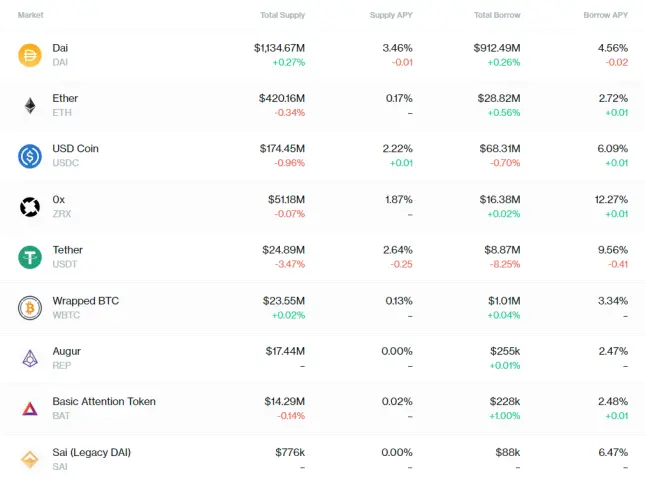Open the Sai (Legacy DAI) market name

[91, 453]
